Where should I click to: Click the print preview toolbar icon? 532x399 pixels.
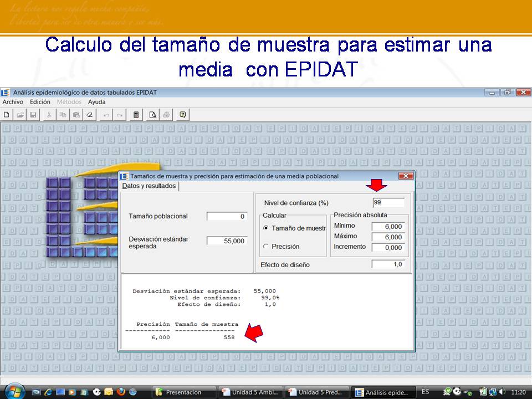[x=153, y=115]
